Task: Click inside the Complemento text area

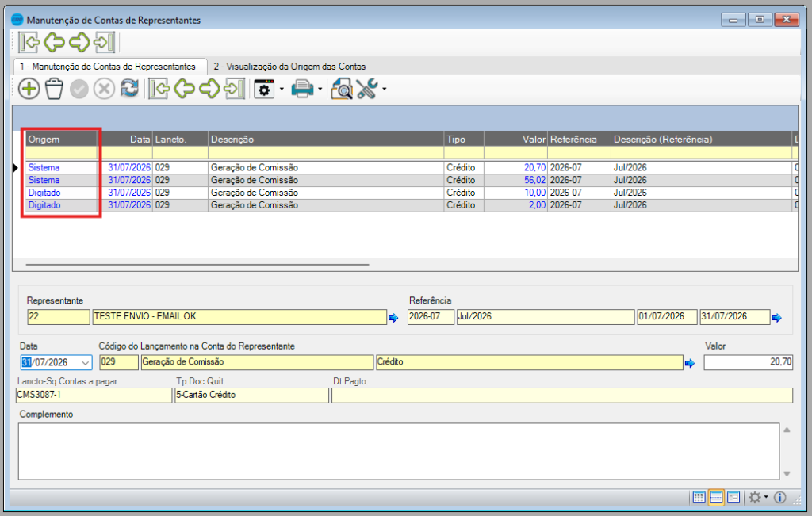Action: tap(399, 451)
